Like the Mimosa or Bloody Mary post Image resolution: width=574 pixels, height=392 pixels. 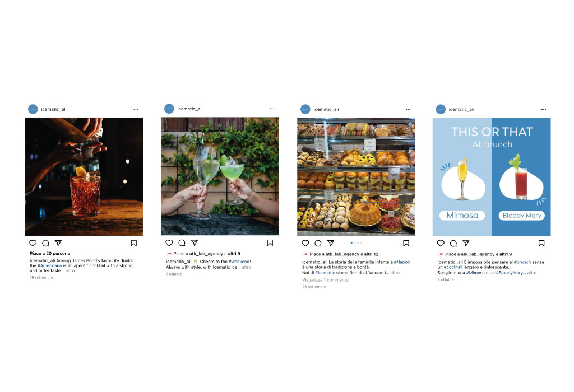click(x=441, y=243)
